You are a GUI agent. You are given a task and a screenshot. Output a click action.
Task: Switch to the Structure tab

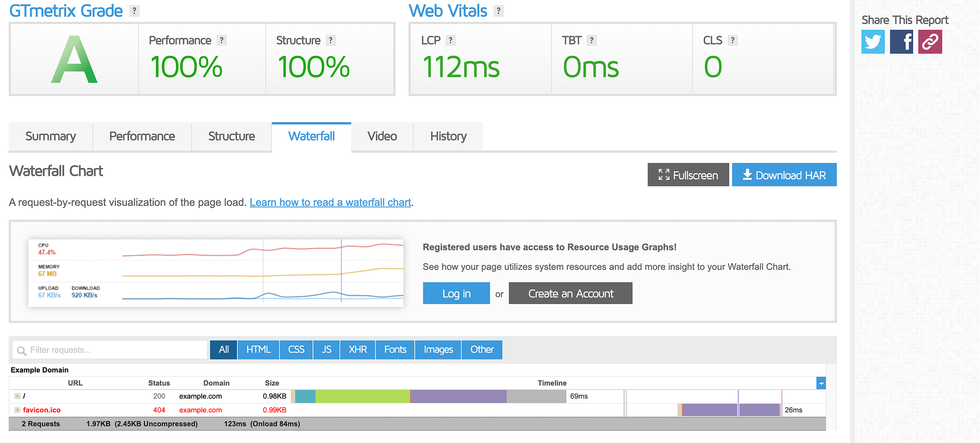(231, 136)
